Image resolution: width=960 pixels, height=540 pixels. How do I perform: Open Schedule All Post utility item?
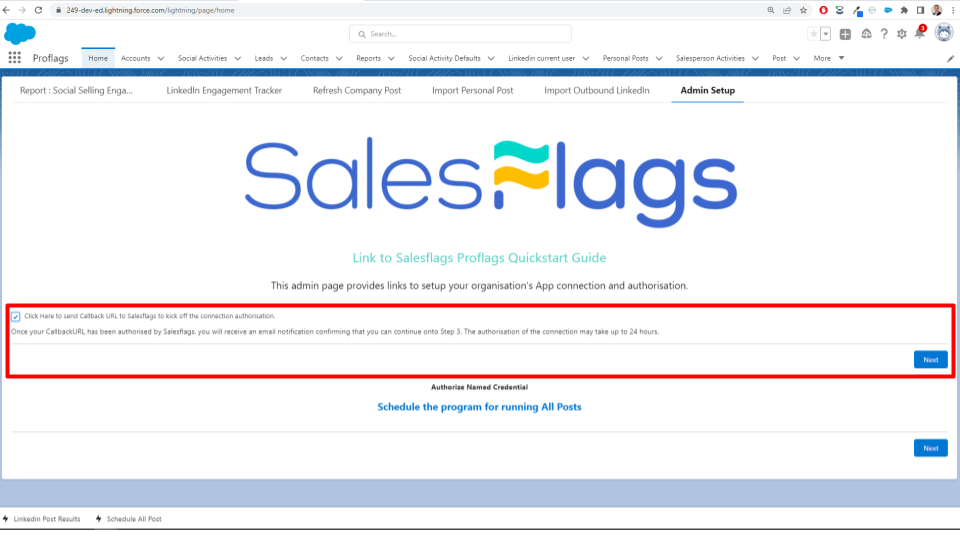coord(129,519)
